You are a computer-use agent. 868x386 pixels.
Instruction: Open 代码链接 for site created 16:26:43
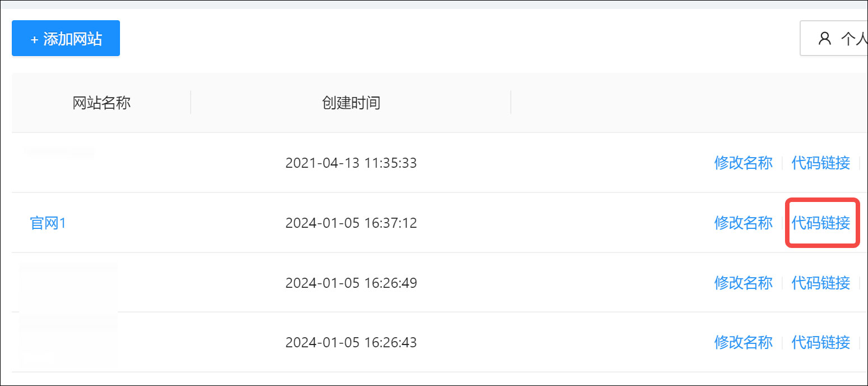coord(820,342)
